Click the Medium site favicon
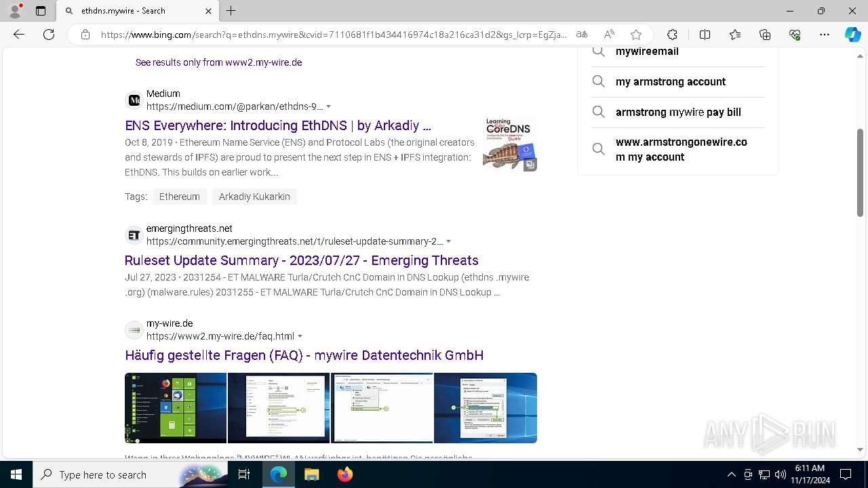 [134, 100]
